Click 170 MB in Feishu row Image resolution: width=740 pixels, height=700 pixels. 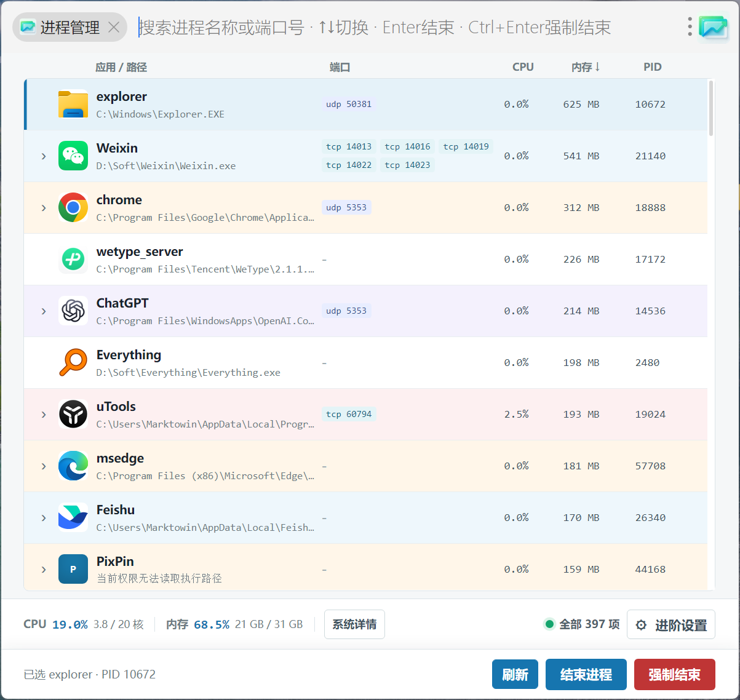click(x=581, y=518)
